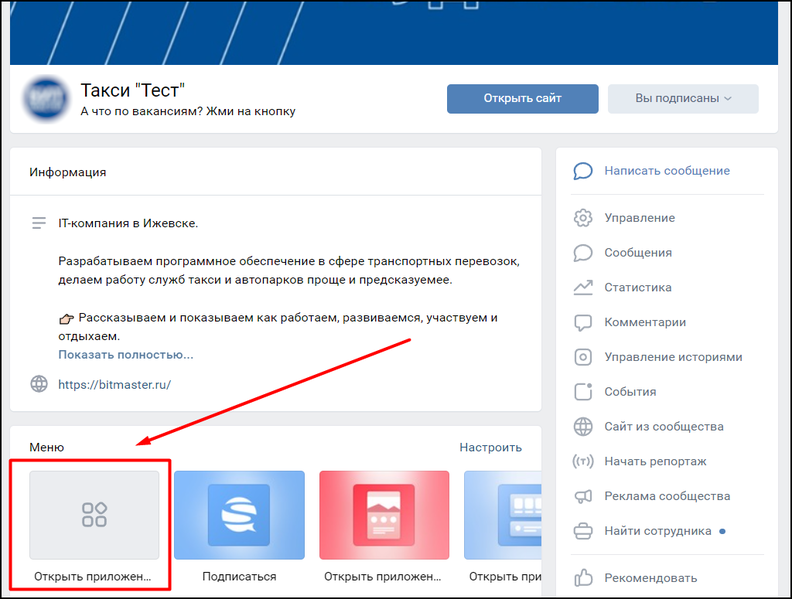The width and height of the screenshot is (792, 599).
Task: Open Управление menu item
Action: pyautogui.click(x=639, y=218)
